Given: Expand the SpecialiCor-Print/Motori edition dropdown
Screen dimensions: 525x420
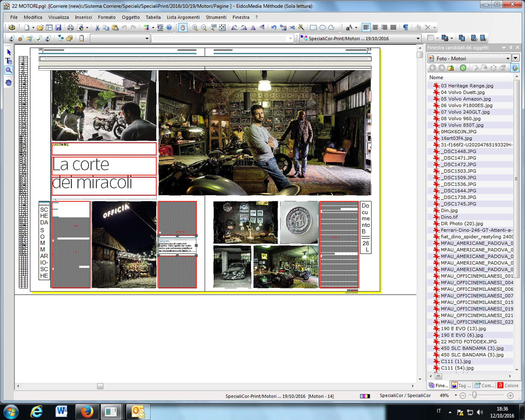Looking at the screenshot, I should (x=418, y=39).
